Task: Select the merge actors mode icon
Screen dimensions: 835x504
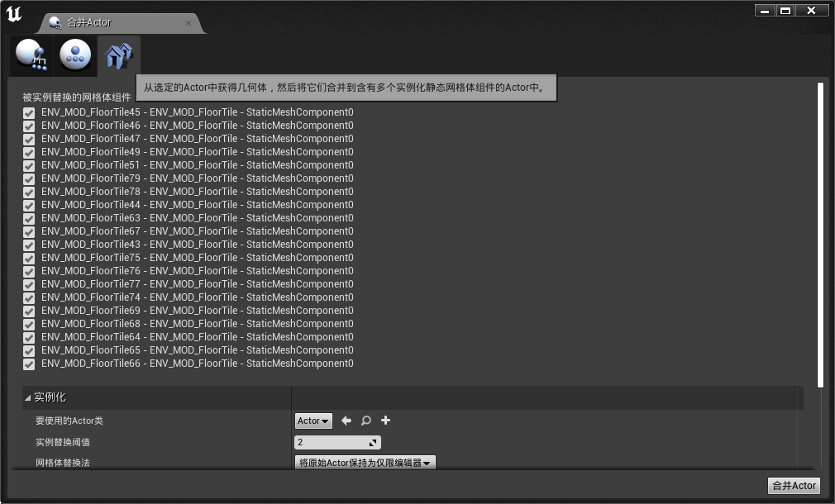Action: (x=31, y=55)
